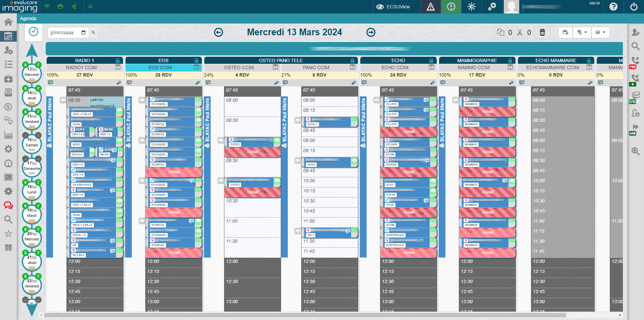Click the power logout icon
The width and height of the screenshot is (644, 320).
click(x=634, y=7)
